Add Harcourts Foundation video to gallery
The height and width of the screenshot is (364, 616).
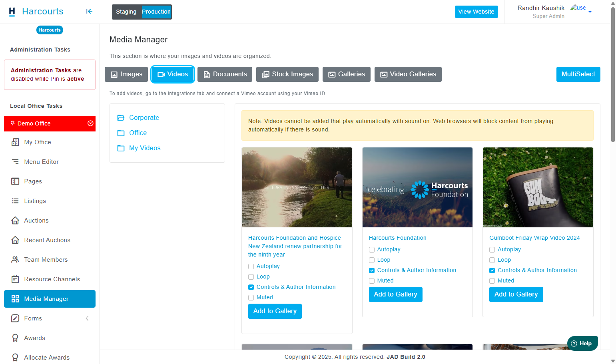tap(396, 294)
